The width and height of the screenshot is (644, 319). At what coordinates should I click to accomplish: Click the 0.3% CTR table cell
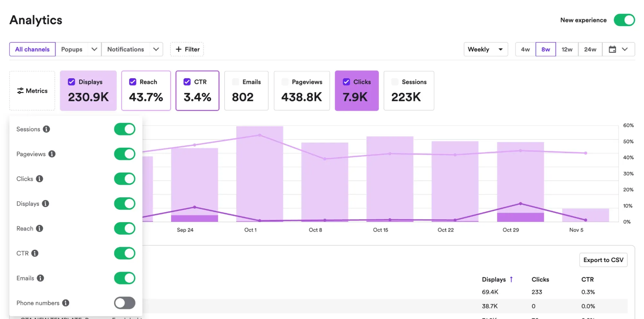click(x=588, y=292)
